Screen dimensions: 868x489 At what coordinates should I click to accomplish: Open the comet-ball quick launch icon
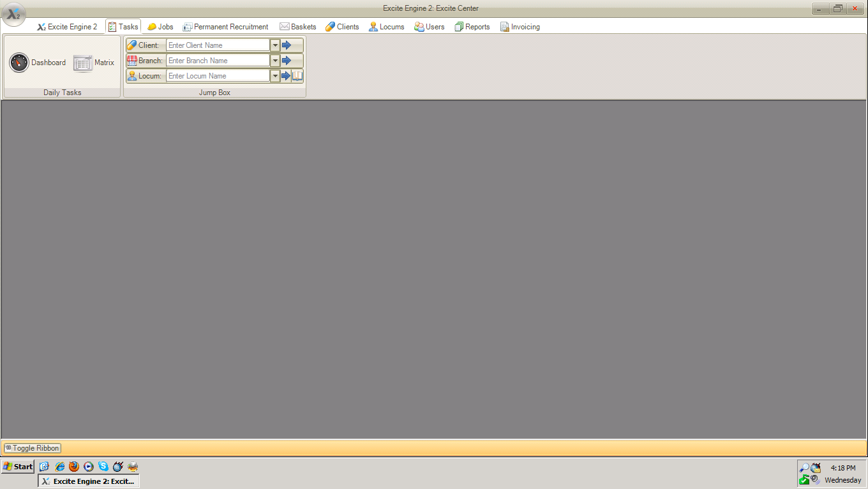(118, 467)
